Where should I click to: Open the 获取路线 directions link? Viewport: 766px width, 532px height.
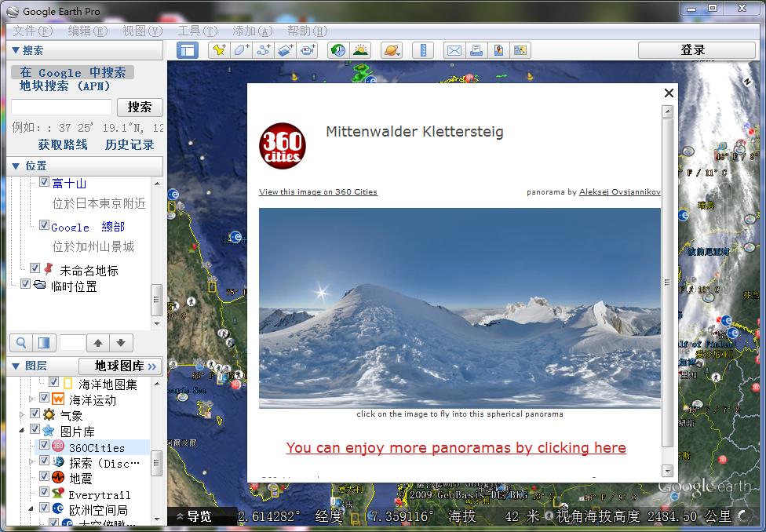(x=63, y=144)
